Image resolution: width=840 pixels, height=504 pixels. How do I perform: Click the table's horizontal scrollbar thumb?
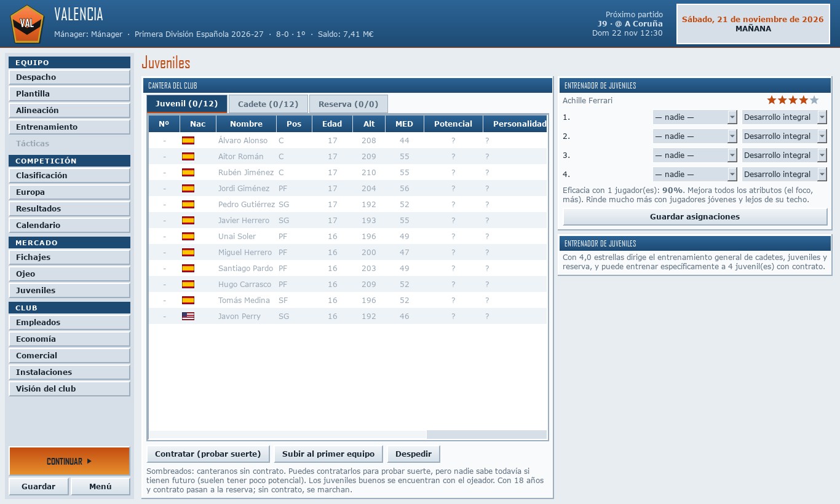pyautogui.click(x=486, y=435)
